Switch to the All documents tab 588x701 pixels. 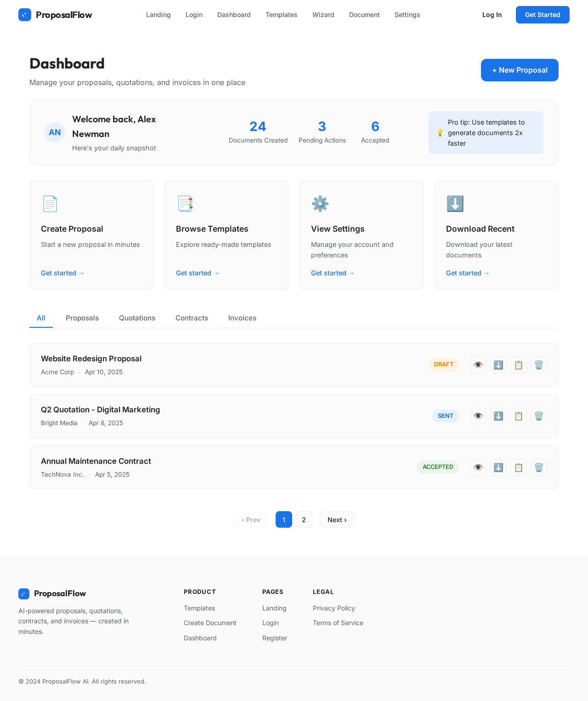(x=41, y=318)
